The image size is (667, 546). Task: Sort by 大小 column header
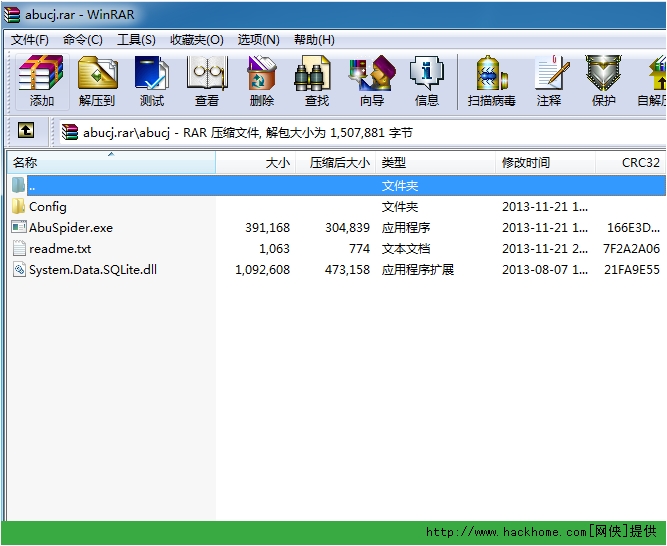[256, 162]
